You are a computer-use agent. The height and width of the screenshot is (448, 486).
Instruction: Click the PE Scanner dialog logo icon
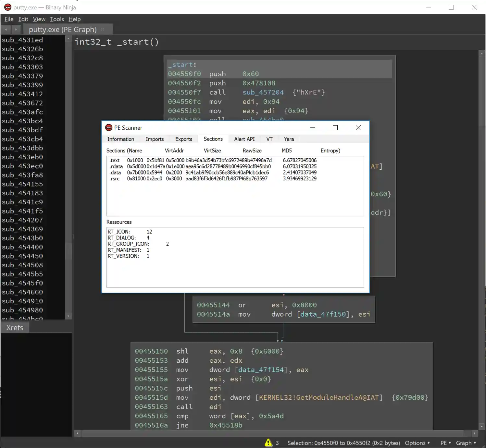click(109, 128)
